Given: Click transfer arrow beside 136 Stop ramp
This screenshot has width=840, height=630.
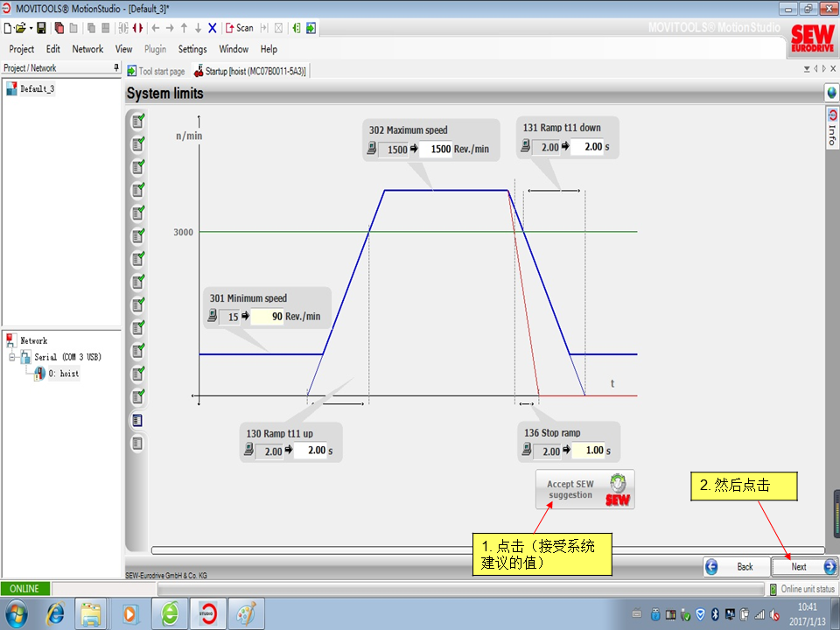Looking at the screenshot, I should pyautogui.click(x=565, y=451).
